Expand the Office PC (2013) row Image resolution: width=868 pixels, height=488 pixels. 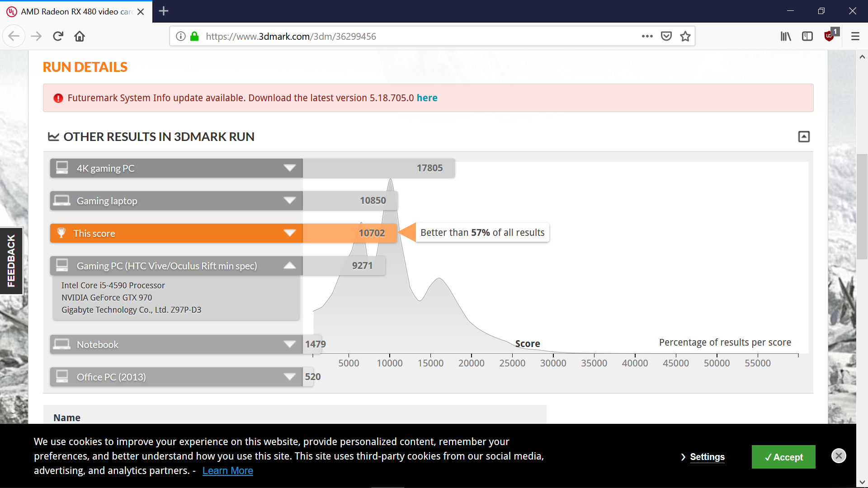(x=289, y=377)
